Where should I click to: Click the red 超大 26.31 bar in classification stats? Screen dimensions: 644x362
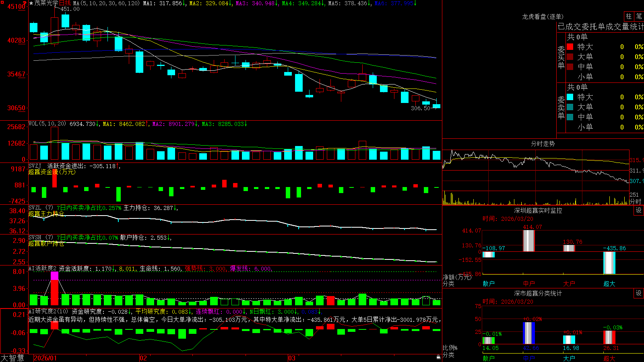click(609, 337)
